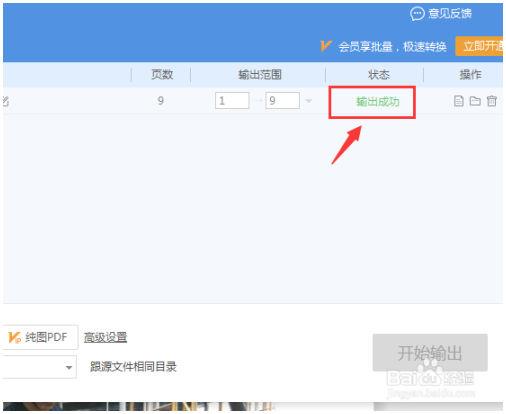Delete the file with the trash icon
The image size is (506, 414).
(492, 101)
